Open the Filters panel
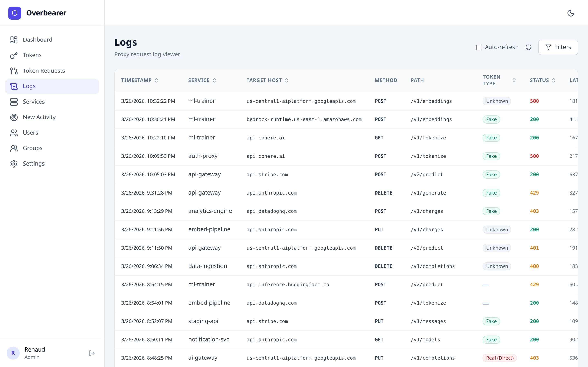Image resolution: width=588 pixels, height=367 pixels. (x=558, y=47)
